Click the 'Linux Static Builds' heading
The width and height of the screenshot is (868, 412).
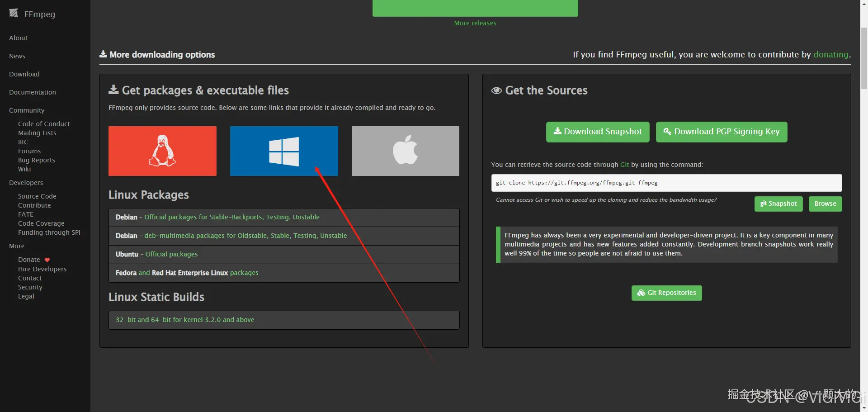coord(156,297)
